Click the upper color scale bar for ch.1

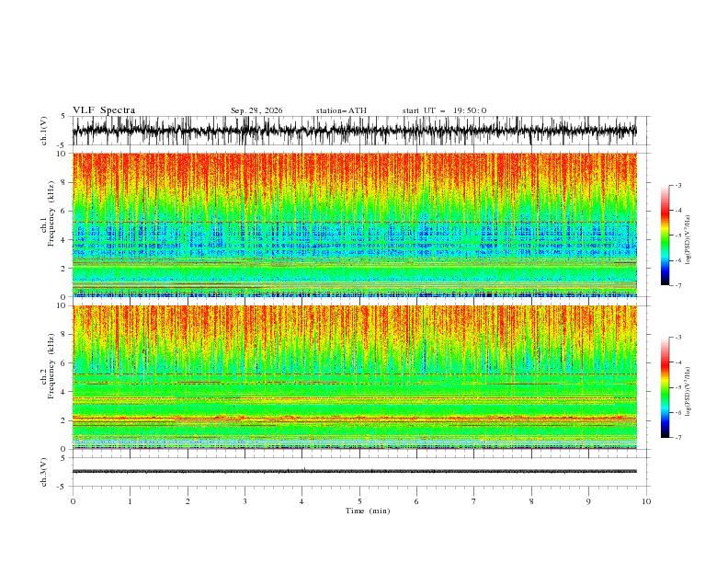tap(665, 236)
